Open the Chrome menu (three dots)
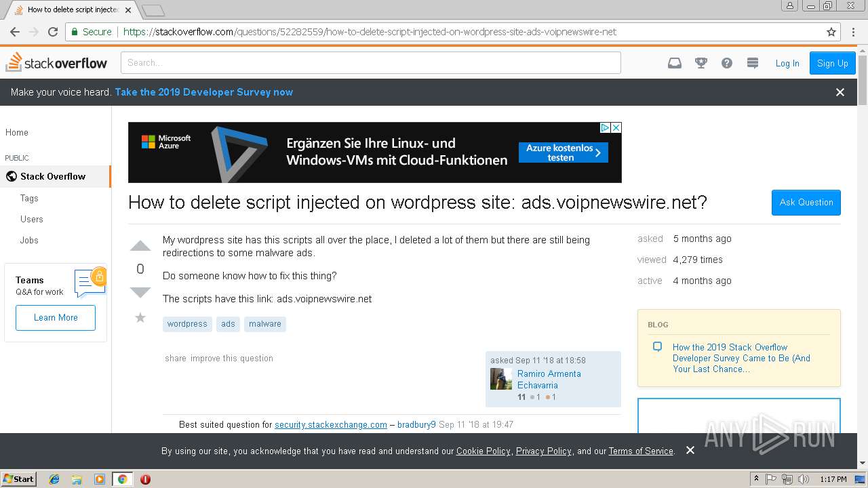 (x=854, y=32)
